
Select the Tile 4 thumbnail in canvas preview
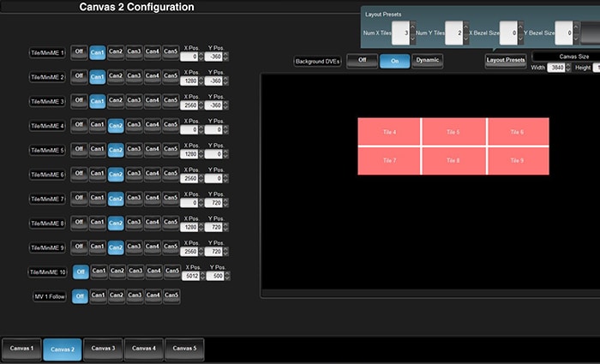click(x=389, y=132)
